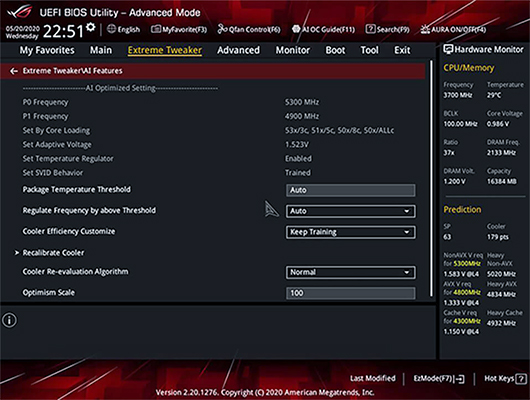Click EzMode(F7) button
Viewport: 530px width, 400px height.
coord(439,379)
